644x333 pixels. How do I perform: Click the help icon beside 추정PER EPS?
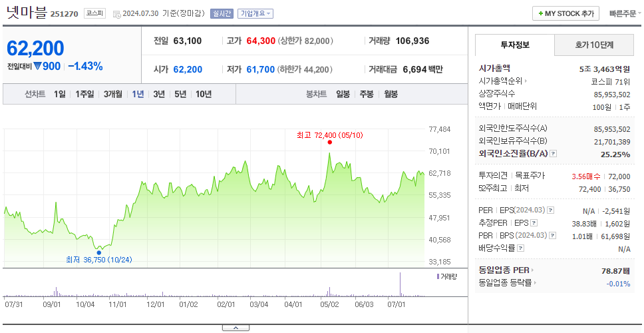click(534, 223)
